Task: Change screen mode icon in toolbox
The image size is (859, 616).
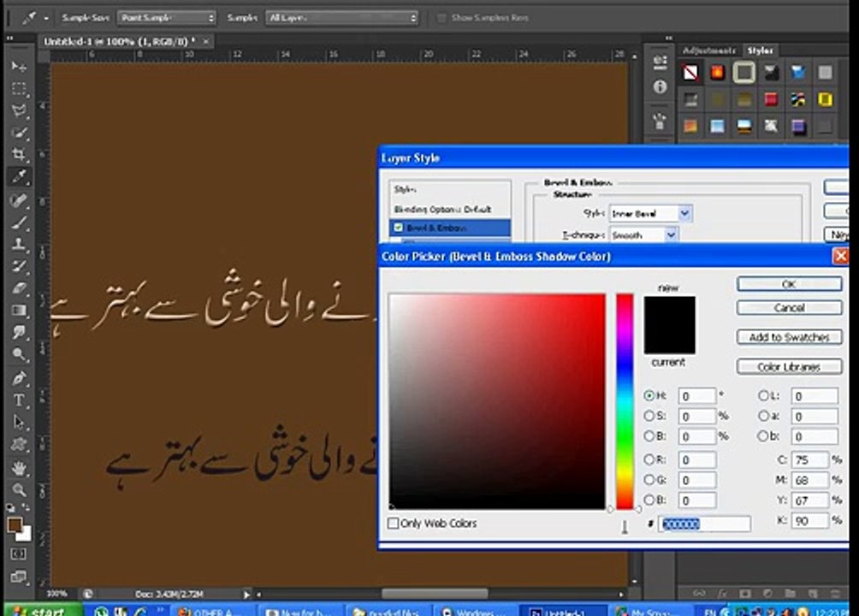Action: (x=18, y=576)
